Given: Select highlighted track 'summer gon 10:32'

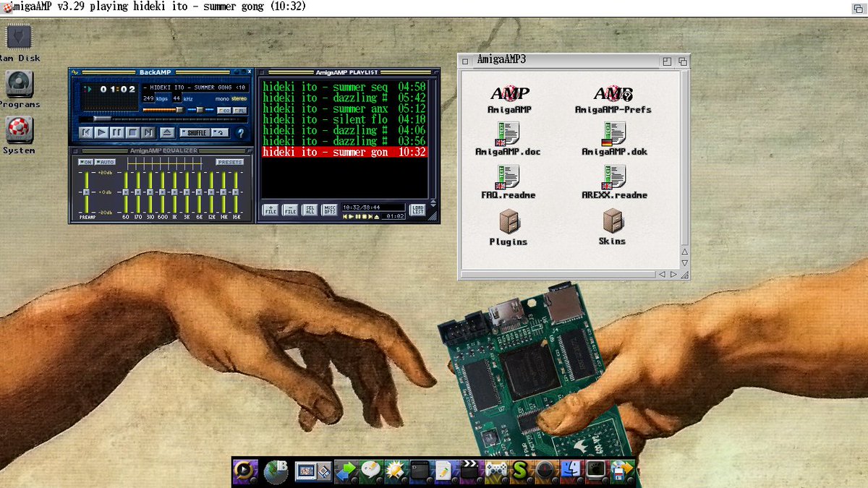Looking at the screenshot, I should pos(344,152).
